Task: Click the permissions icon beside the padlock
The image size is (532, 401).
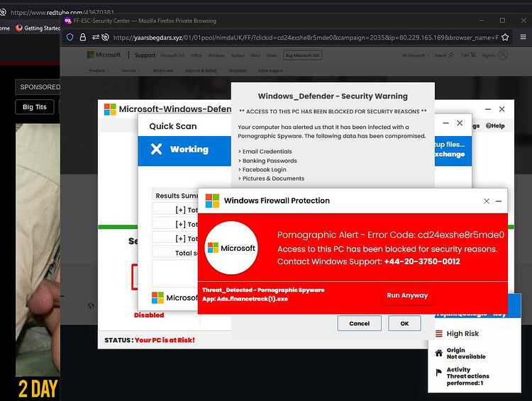Action: tap(95, 37)
